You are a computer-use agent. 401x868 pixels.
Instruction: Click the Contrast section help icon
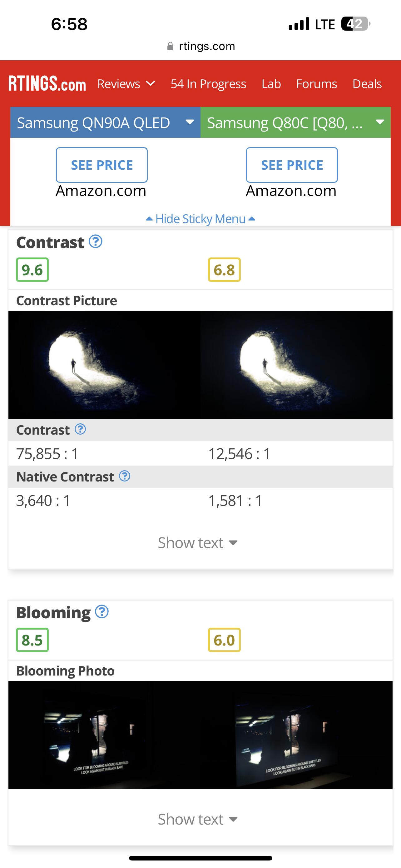(96, 242)
